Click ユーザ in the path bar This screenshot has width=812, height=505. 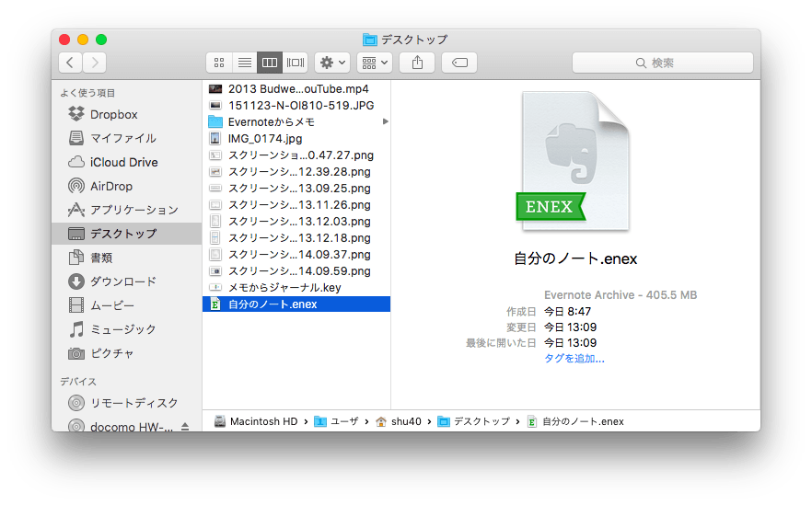click(x=337, y=421)
